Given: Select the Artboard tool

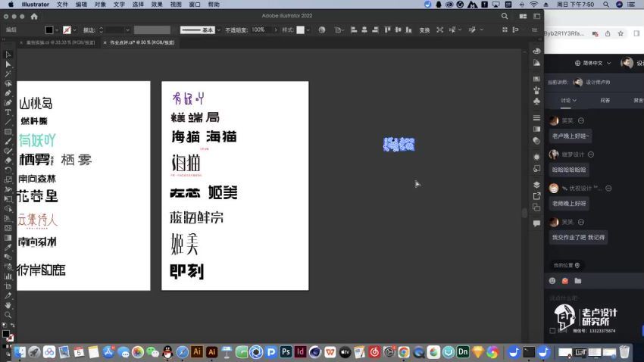Looking at the screenshot, I should pos(8,286).
